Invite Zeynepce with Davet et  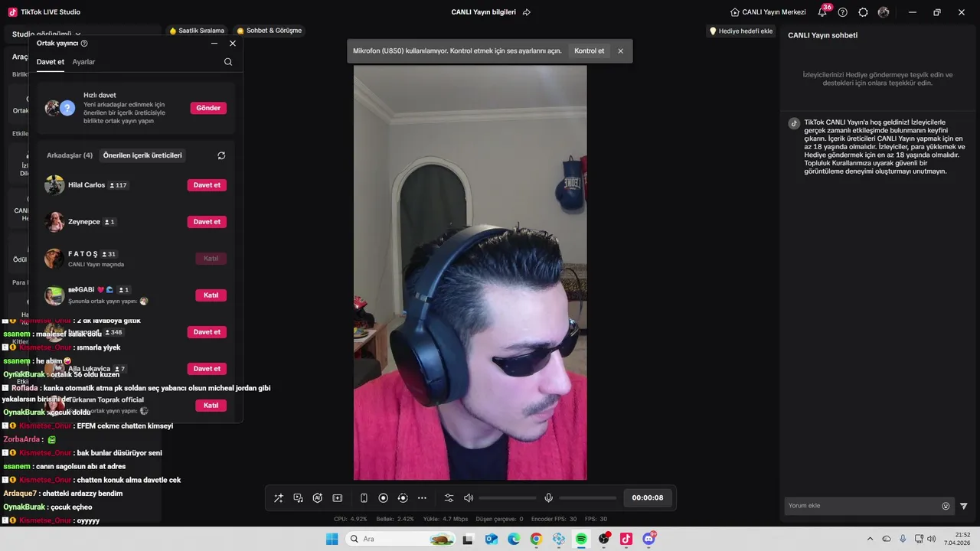[x=207, y=222]
